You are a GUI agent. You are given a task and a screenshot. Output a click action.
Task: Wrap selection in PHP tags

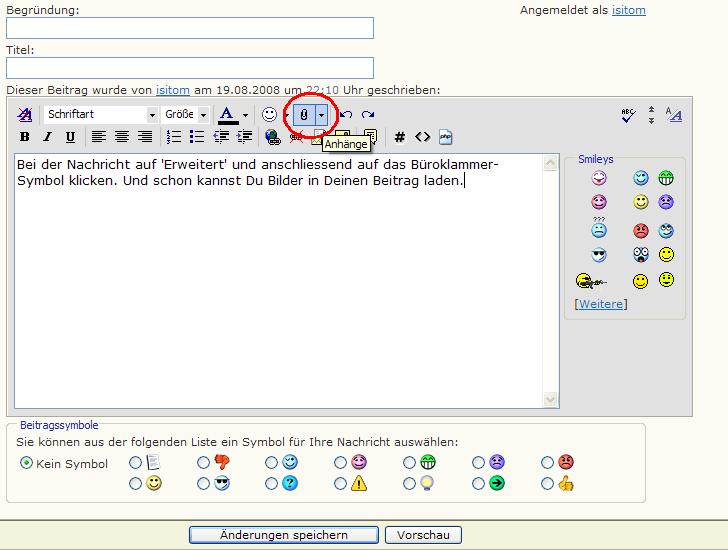[x=445, y=137]
